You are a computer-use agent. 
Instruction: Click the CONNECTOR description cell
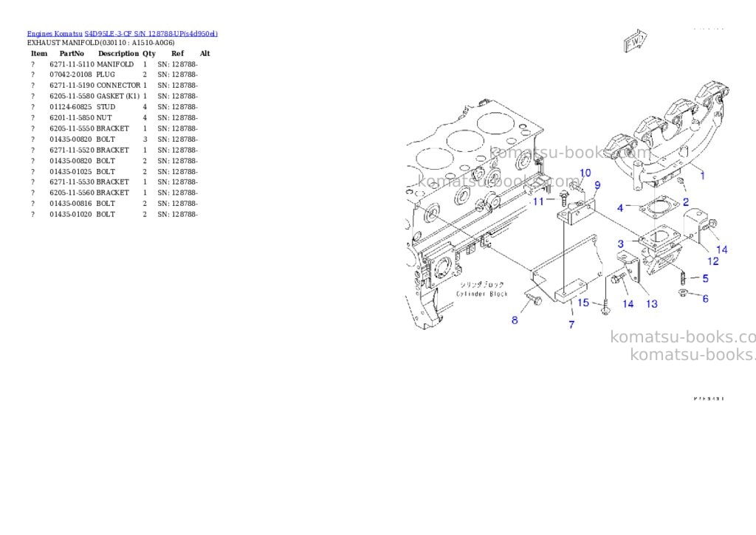tap(118, 86)
